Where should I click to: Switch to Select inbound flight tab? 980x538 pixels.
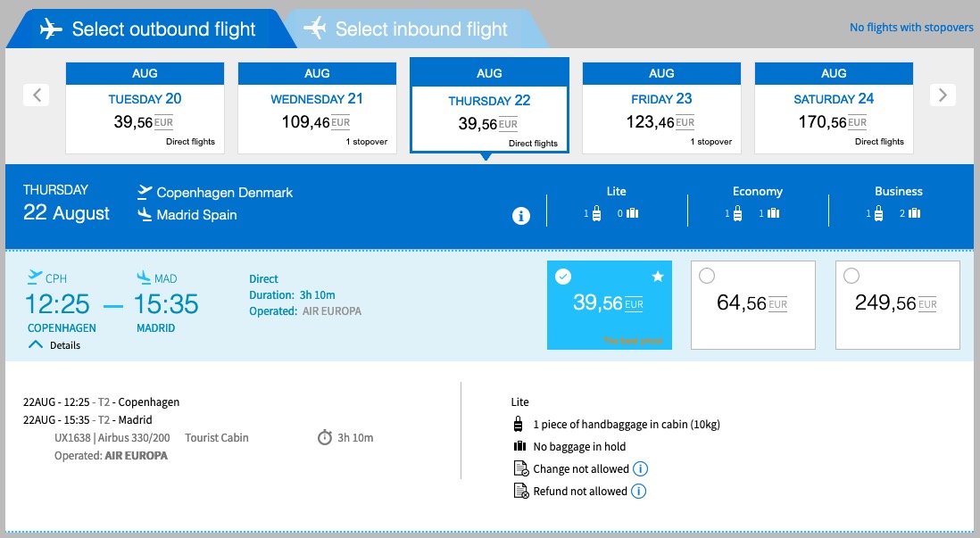click(420, 29)
